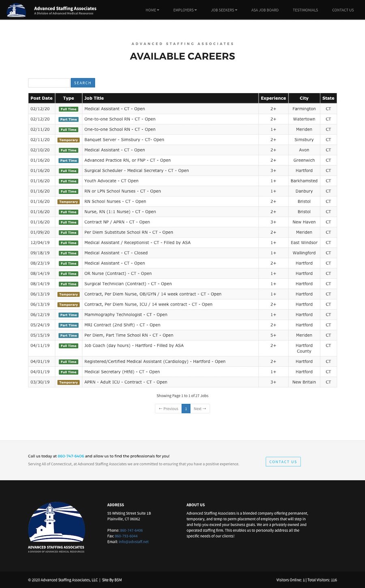Email info@advstaff.net link
This screenshot has width=365, height=588.
[134, 542]
